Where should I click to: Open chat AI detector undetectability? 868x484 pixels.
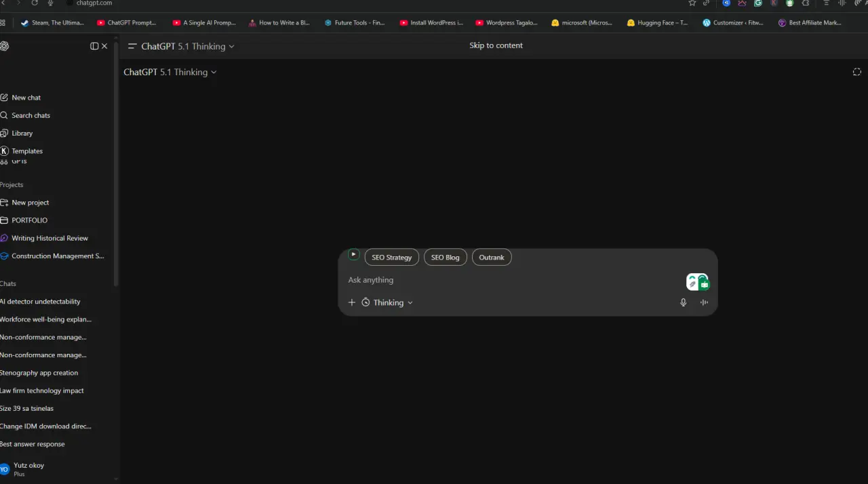(40, 302)
